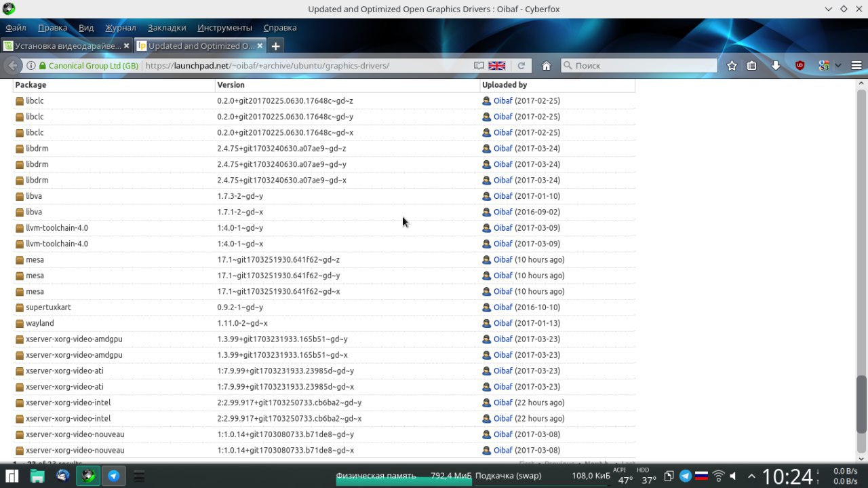Open the Журнал menu
This screenshot has width=868, height=488.
click(121, 28)
